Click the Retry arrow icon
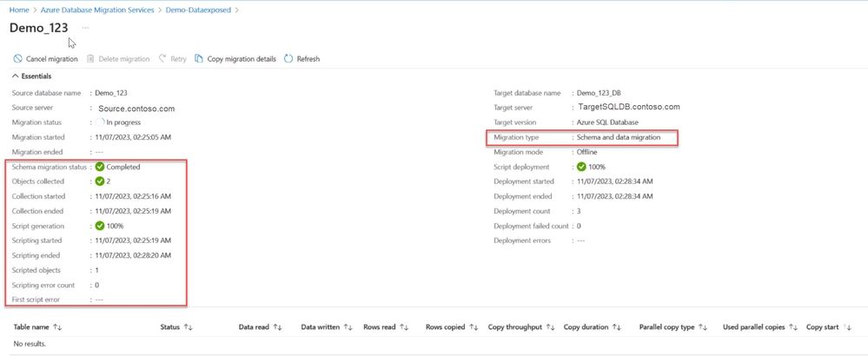Screen dimensions: 868x356 click(x=162, y=58)
